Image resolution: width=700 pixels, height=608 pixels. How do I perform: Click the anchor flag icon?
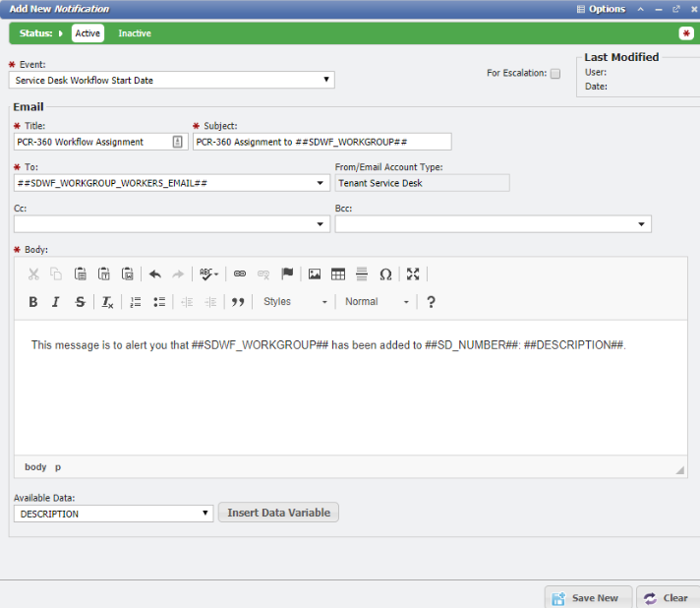(x=288, y=274)
